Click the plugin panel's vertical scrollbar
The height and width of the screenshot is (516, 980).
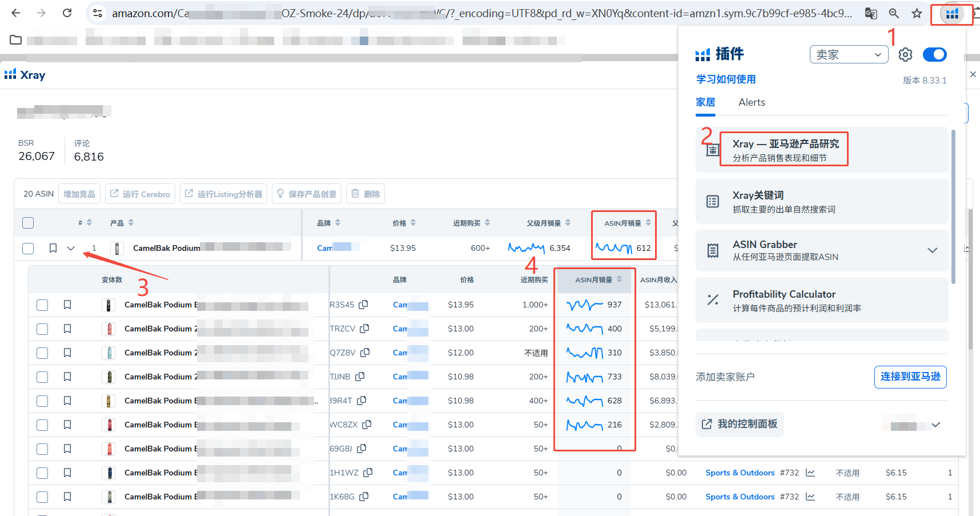point(953,206)
